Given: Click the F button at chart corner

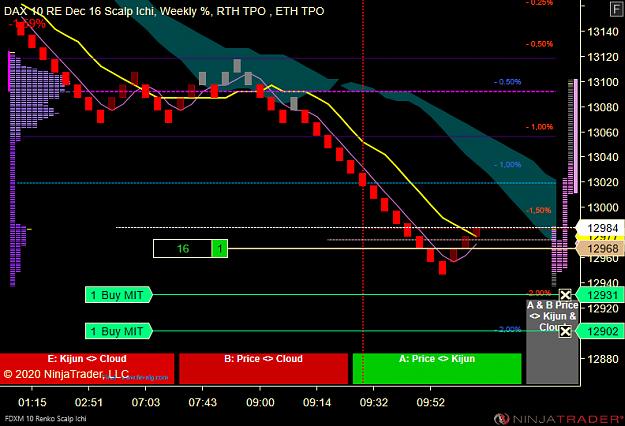Looking at the screenshot, I should pyautogui.click(x=616, y=9).
